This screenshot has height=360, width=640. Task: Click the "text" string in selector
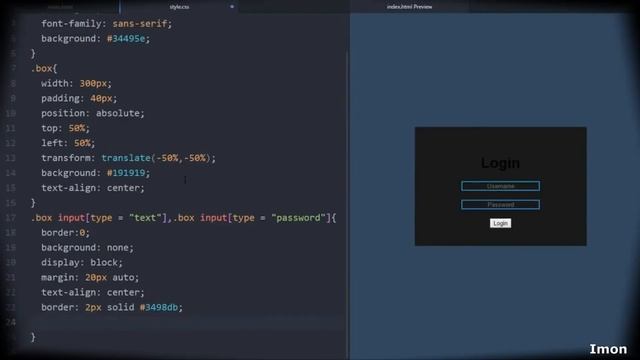coord(145,218)
